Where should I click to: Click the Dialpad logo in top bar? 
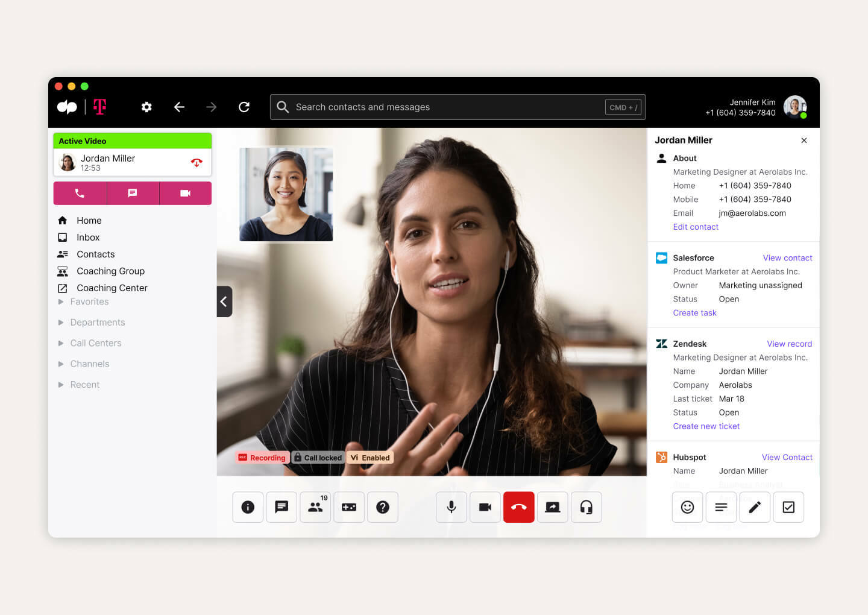[67, 107]
